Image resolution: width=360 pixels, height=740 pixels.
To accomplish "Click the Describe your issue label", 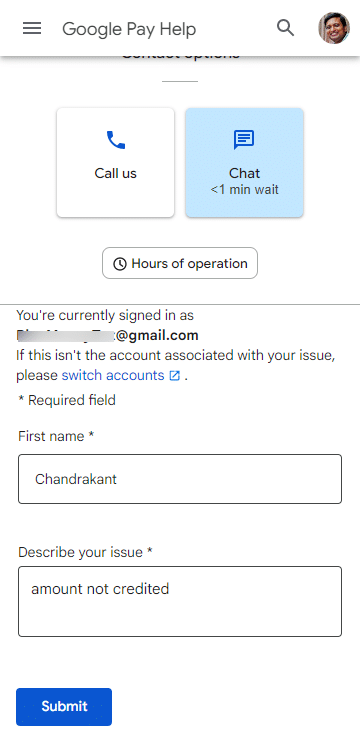I will [85, 552].
